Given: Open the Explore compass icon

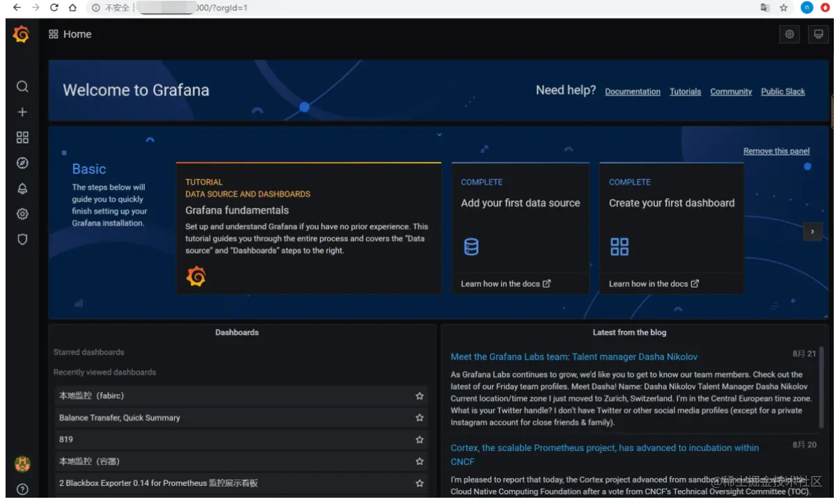Looking at the screenshot, I should pos(22,163).
